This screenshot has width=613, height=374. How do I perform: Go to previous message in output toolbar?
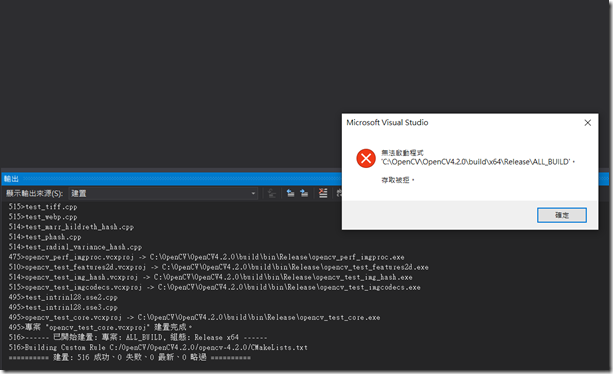coord(290,193)
